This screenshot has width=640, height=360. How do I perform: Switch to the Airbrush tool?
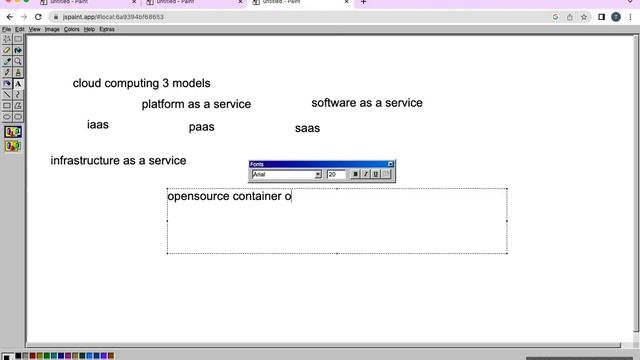pos(7,84)
